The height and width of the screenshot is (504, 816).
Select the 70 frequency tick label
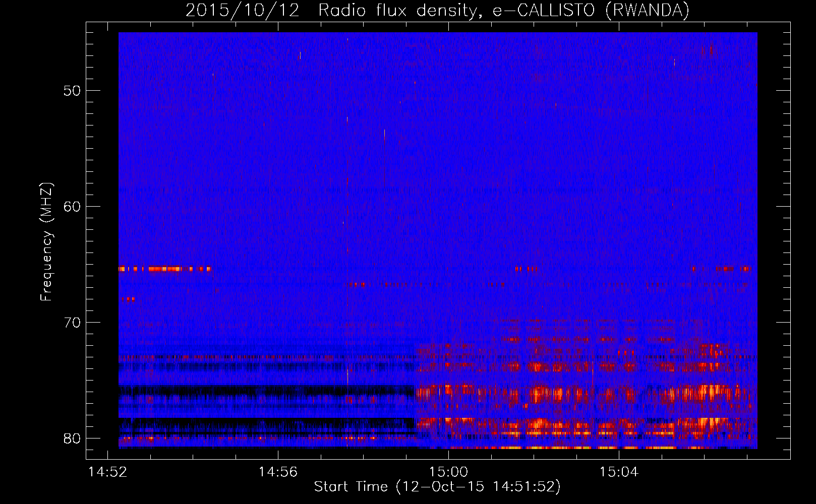(73, 323)
